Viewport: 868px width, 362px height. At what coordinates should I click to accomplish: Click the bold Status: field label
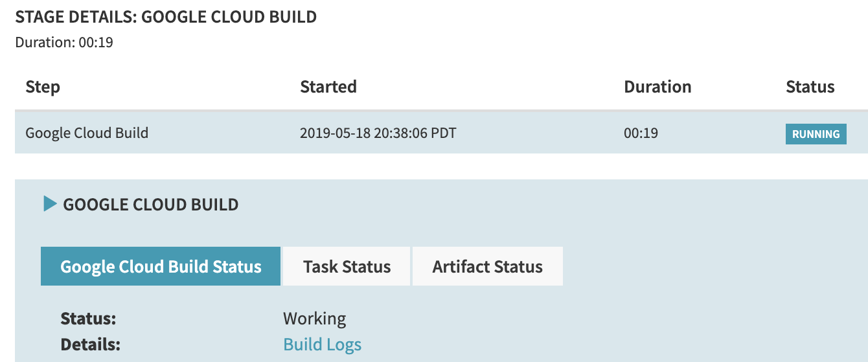pos(88,319)
